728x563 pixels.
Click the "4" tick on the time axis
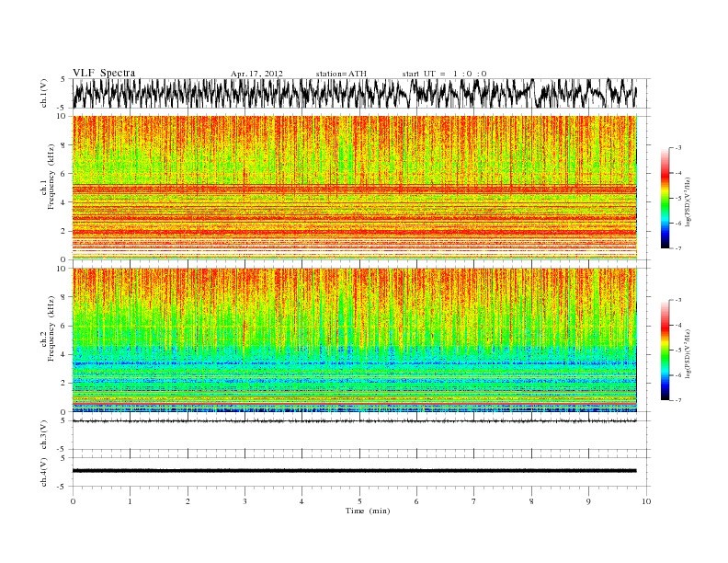point(301,501)
